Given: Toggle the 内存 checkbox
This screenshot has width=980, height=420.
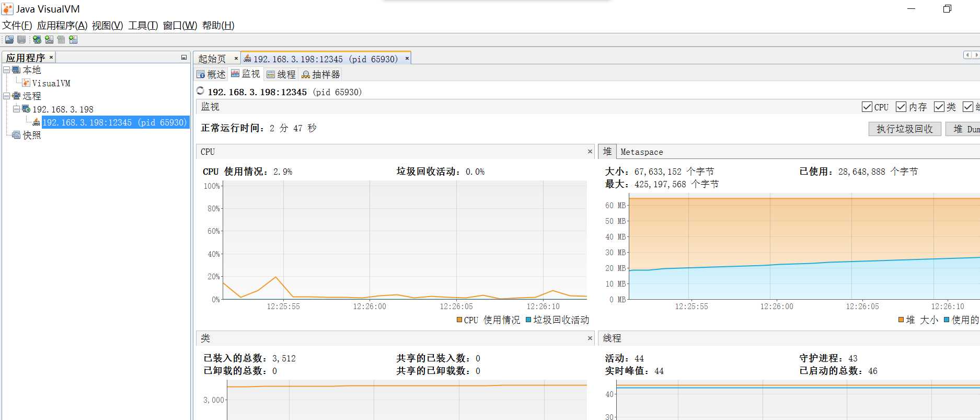Looking at the screenshot, I should [901, 107].
